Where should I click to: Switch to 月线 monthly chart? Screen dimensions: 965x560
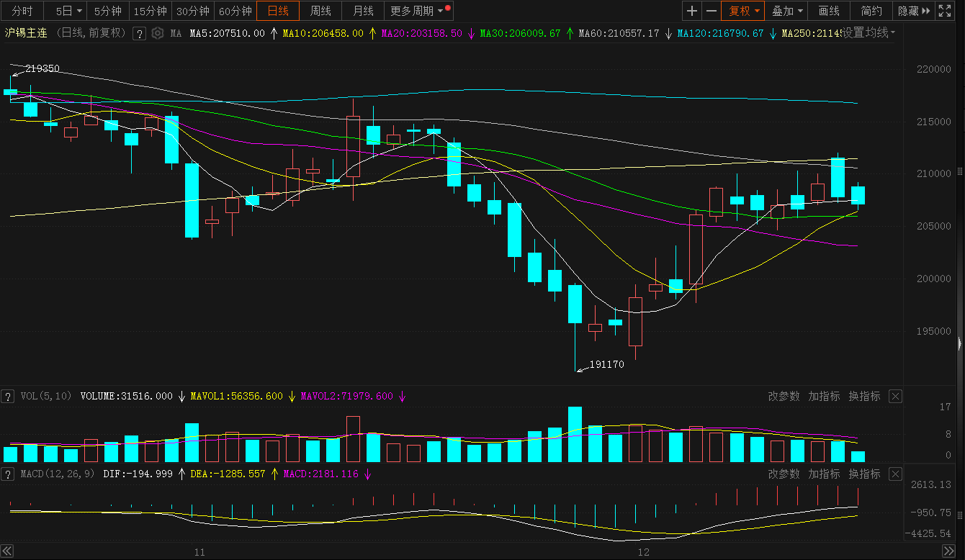(363, 11)
